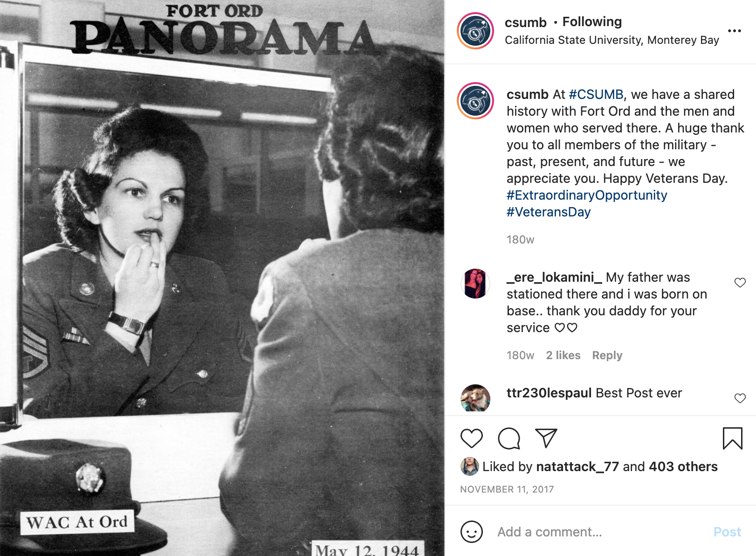The width and height of the screenshot is (756, 556).
Task: Open the _ere_lokamini_ commenter avatar
Action: point(475,284)
